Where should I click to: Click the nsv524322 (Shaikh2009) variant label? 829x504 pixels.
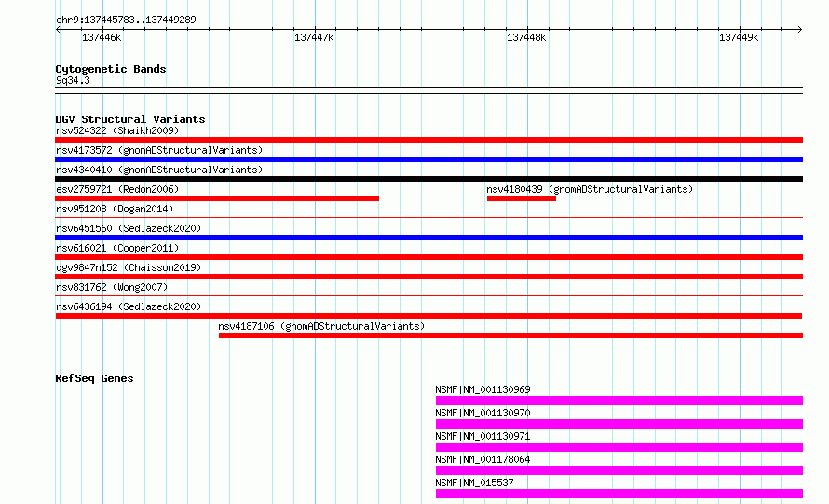pos(117,130)
